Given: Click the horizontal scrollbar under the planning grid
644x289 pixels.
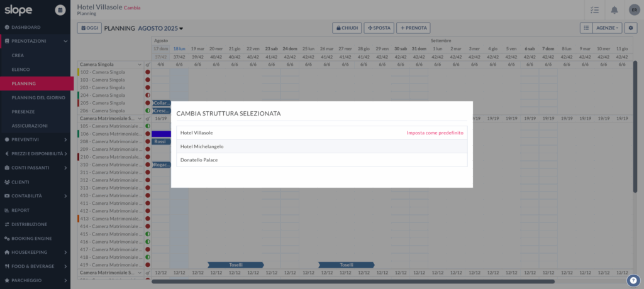Looking at the screenshot, I should pyautogui.click(x=352, y=281).
